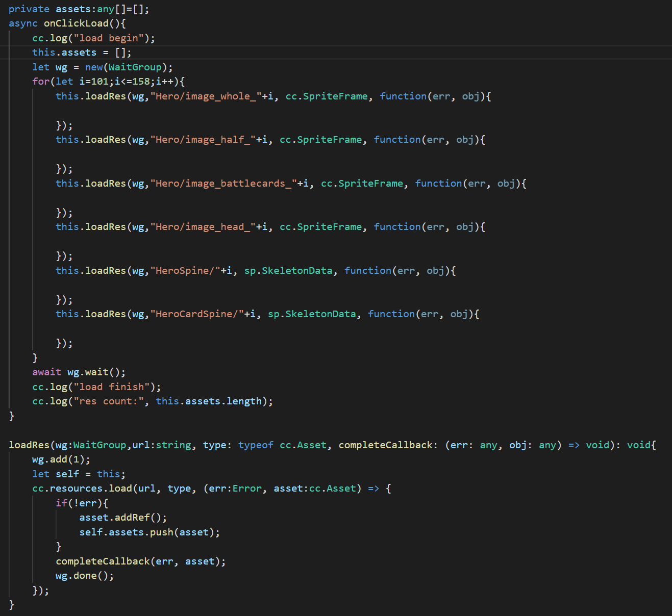This screenshot has width=672, height=616.
Task: Click the 'url:string' parameter
Action: 162,445
